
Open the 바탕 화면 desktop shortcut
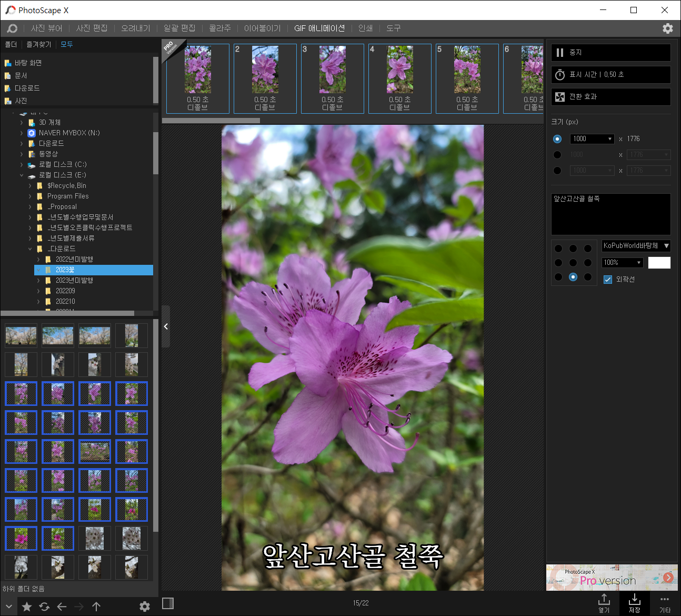pos(24,63)
